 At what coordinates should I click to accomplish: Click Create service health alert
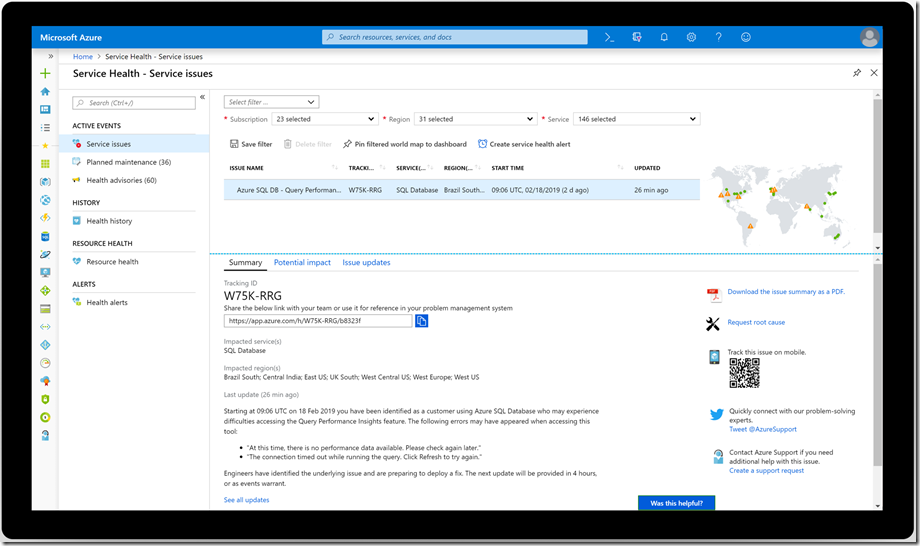[x=524, y=144]
